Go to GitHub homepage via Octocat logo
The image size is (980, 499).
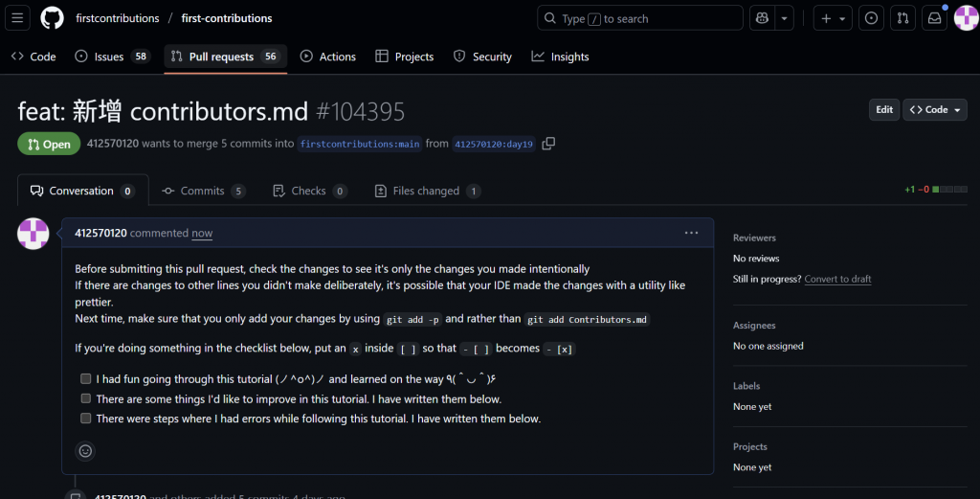(x=52, y=18)
